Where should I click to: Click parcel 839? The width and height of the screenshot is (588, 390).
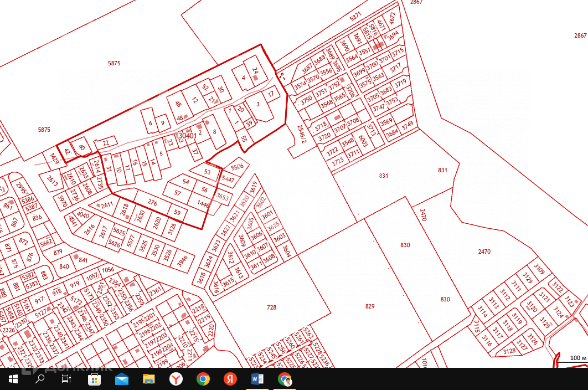(x=58, y=252)
